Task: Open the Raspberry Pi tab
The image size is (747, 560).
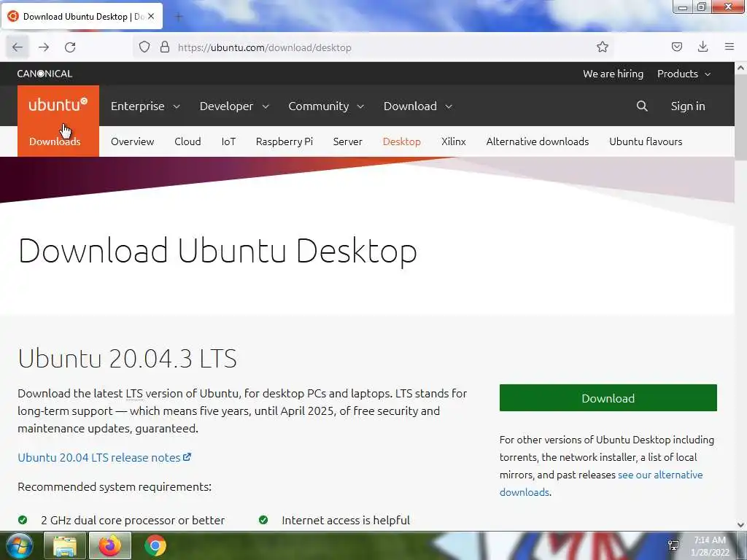Action: [285, 141]
